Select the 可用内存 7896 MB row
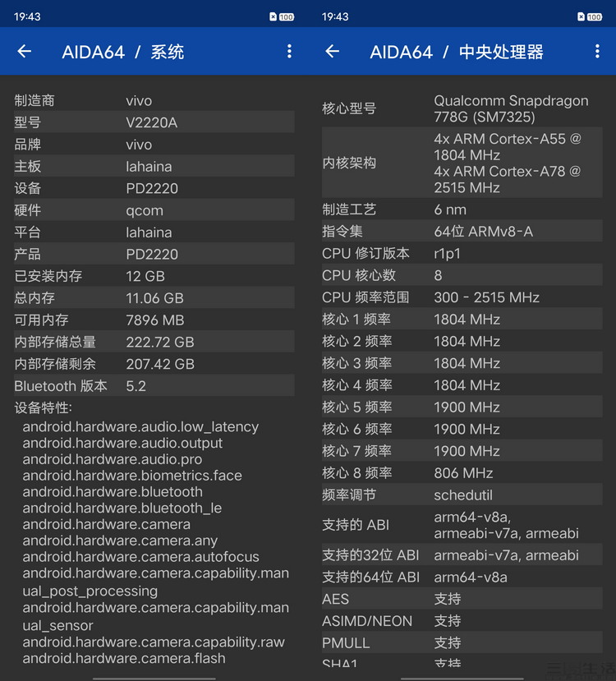Image resolution: width=616 pixels, height=681 pixels. (154, 320)
